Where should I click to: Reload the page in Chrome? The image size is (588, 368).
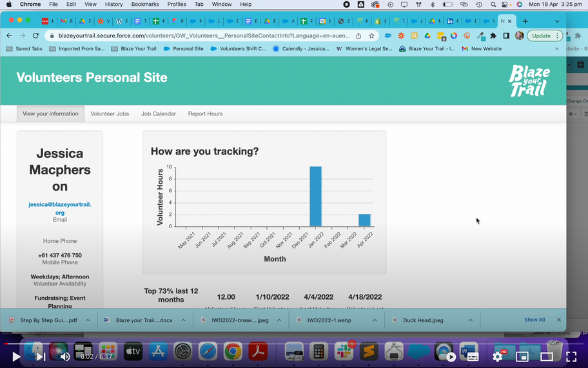pyautogui.click(x=36, y=36)
